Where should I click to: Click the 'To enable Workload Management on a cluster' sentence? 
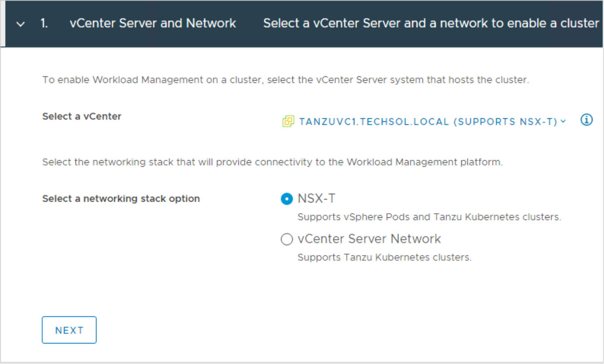pyautogui.click(x=286, y=80)
